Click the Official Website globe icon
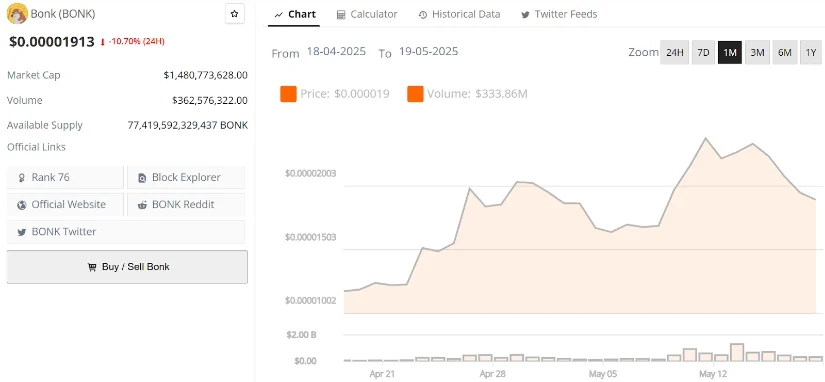 pyautogui.click(x=22, y=205)
